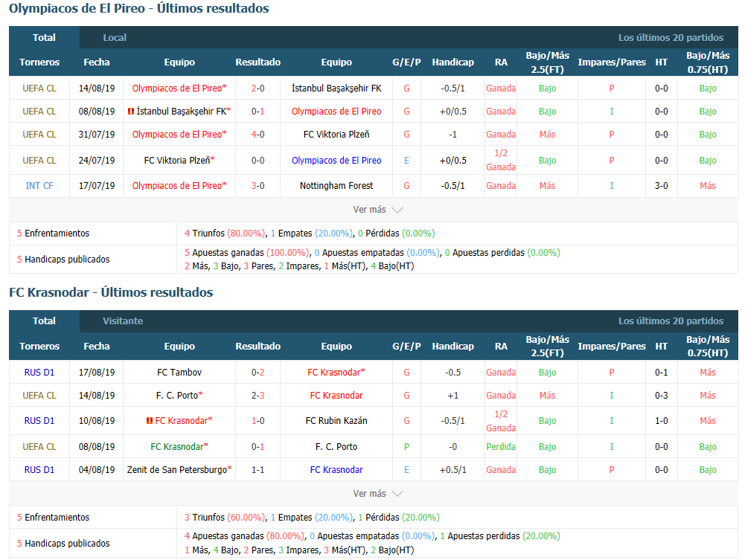The height and width of the screenshot is (560, 745).
Task: Open 1-1 result of Zenit vs Krasnodar
Action: coord(258,470)
